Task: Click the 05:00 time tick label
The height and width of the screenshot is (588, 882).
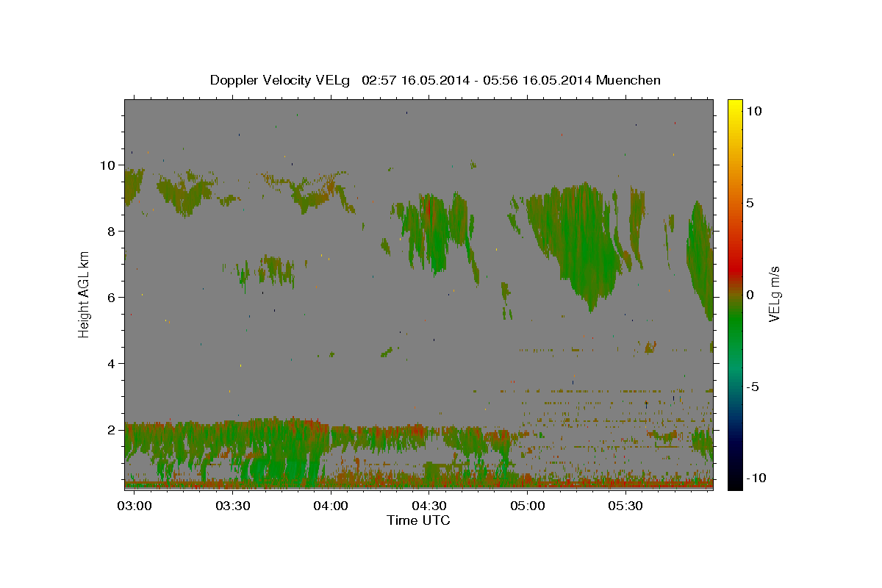Action: coord(528,506)
